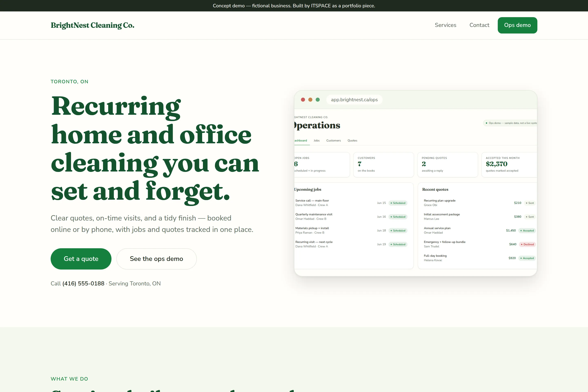Click the $1,450 quote amount
This screenshot has height=392, width=588.
click(x=511, y=231)
